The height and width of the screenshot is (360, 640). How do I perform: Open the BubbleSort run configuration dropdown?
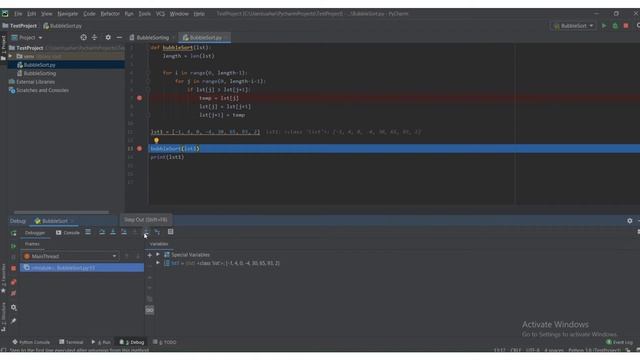coord(573,26)
